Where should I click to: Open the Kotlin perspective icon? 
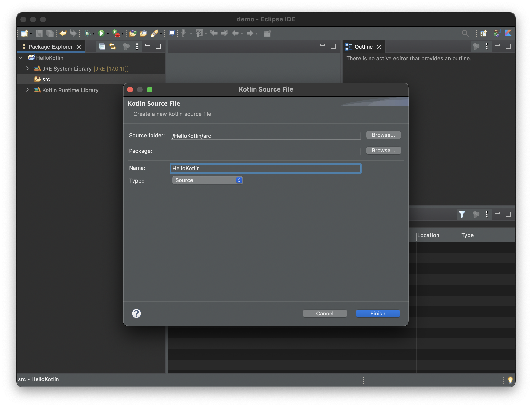[508, 33]
